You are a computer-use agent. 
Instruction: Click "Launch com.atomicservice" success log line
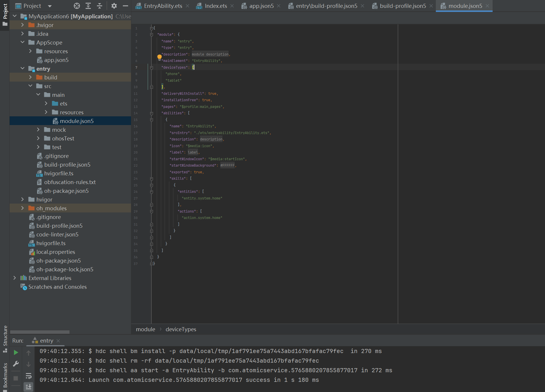pyautogui.click(x=179, y=380)
